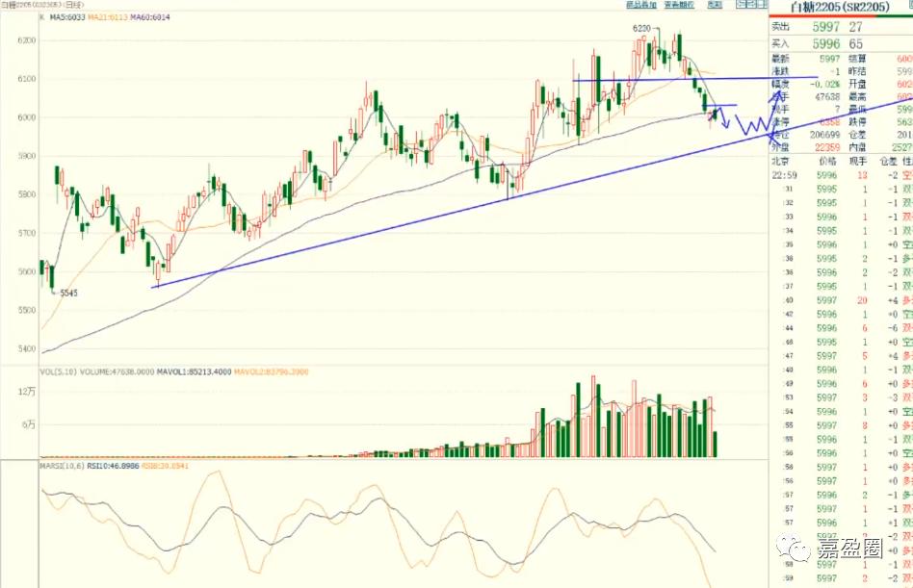Viewport: 913px width, 588px height.
Task: Click the contract title 白糖2205(SR2205)
Action: (840, 7)
